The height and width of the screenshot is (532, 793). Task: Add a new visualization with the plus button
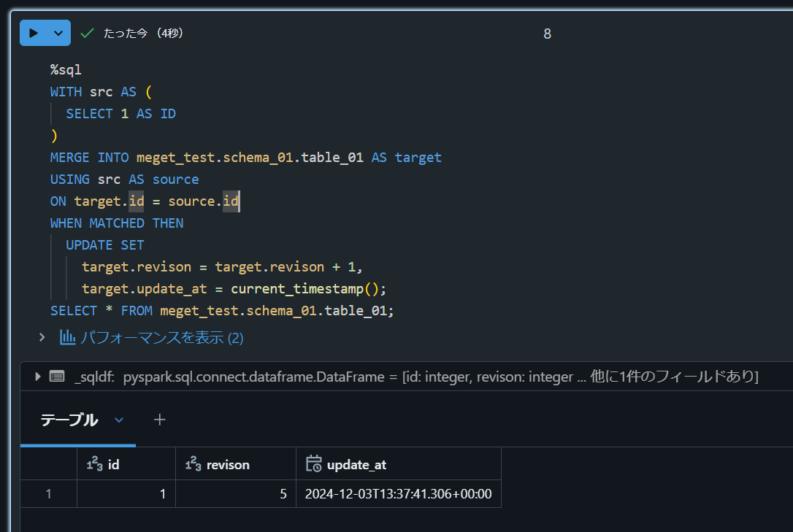[159, 420]
